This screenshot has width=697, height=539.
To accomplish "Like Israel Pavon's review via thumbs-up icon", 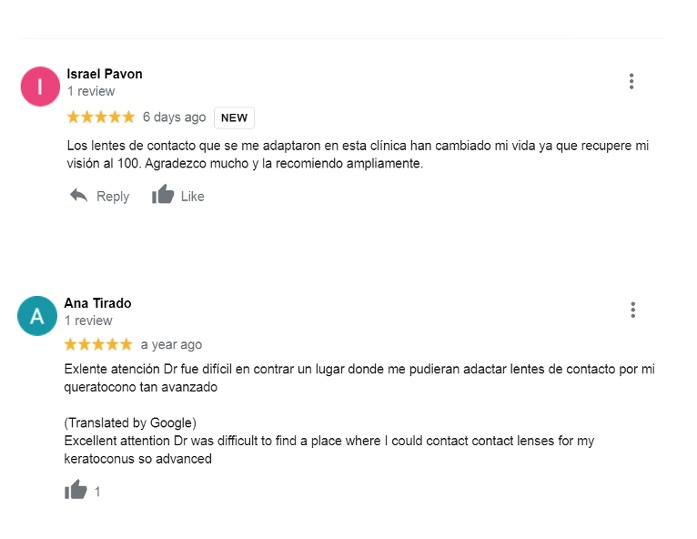I will pyautogui.click(x=163, y=194).
